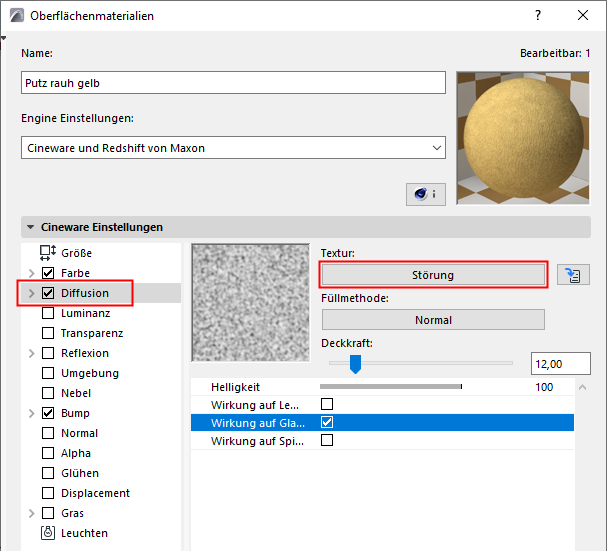
Task: Check the Wirkung auf Le... checkbox
Action: [327, 404]
